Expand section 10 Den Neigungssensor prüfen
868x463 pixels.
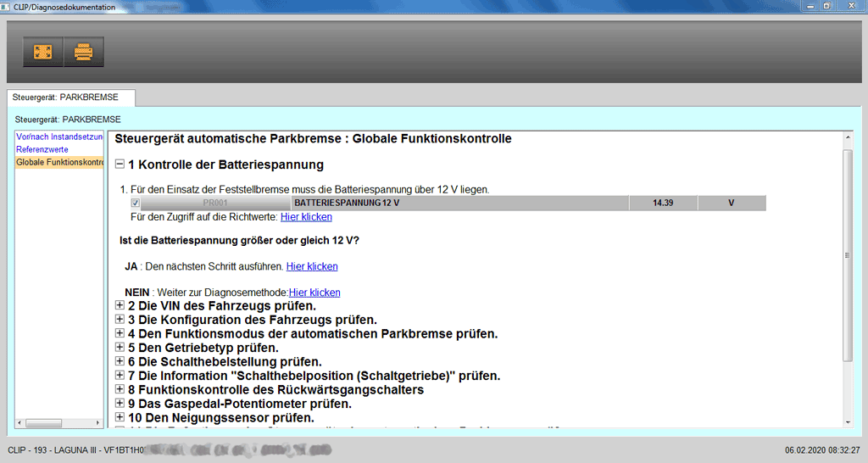click(120, 417)
